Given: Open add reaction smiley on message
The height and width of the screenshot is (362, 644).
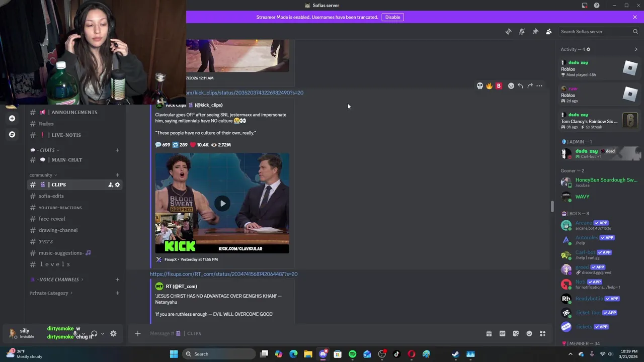Looking at the screenshot, I should [x=511, y=86].
